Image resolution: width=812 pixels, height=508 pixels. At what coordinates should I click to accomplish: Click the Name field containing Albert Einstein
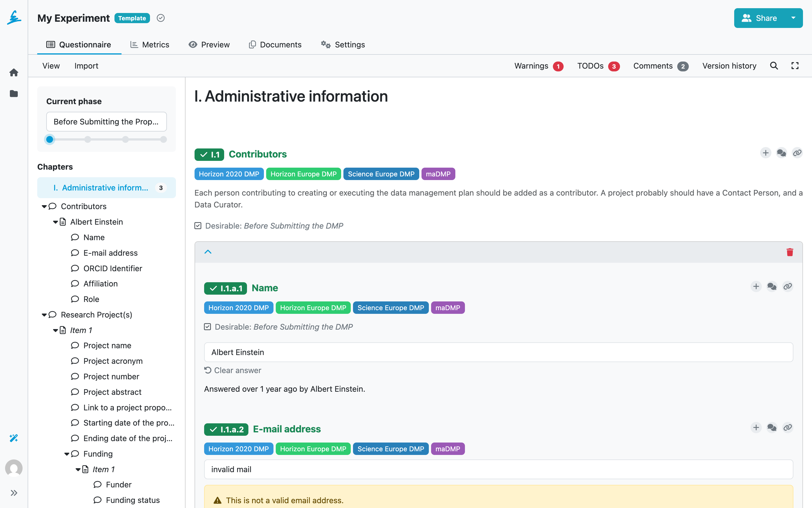click(498, 352)
